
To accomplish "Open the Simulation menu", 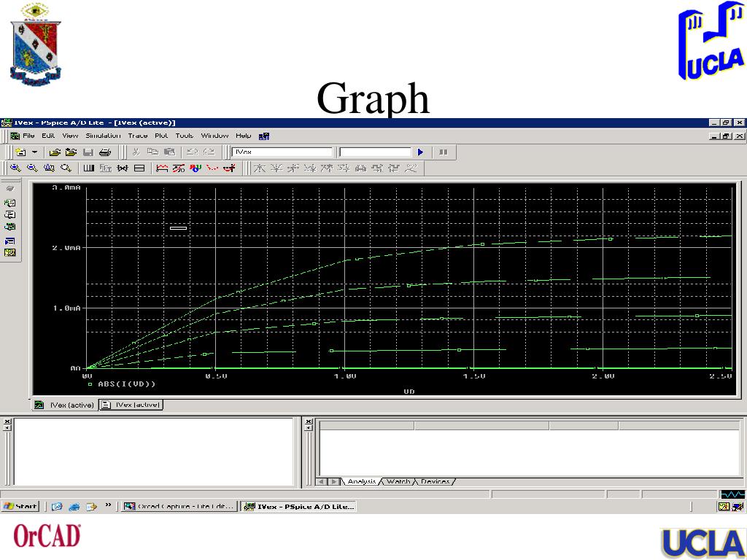I will [x=103, y=136].
